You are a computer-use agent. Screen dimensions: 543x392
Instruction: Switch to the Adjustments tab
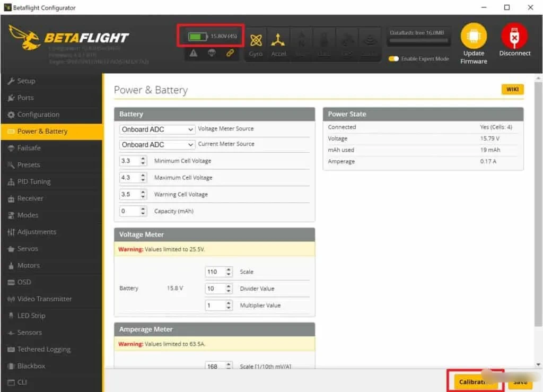click(x=52, y=232)
